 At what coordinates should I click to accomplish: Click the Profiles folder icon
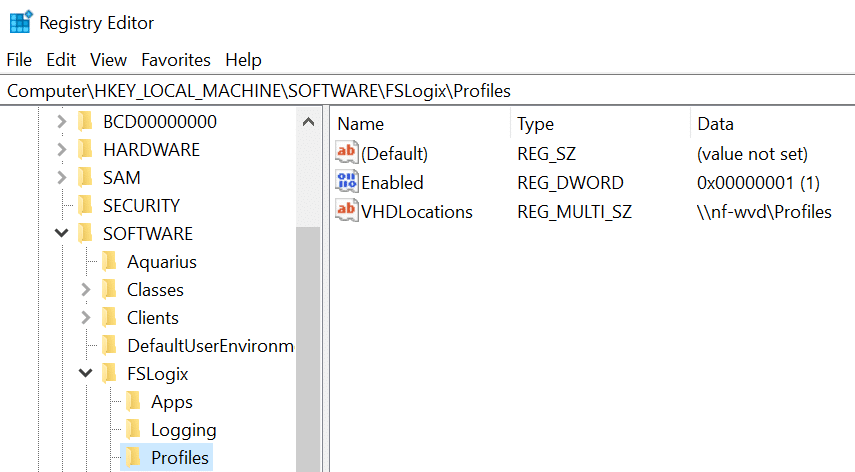tap(133, 457)
